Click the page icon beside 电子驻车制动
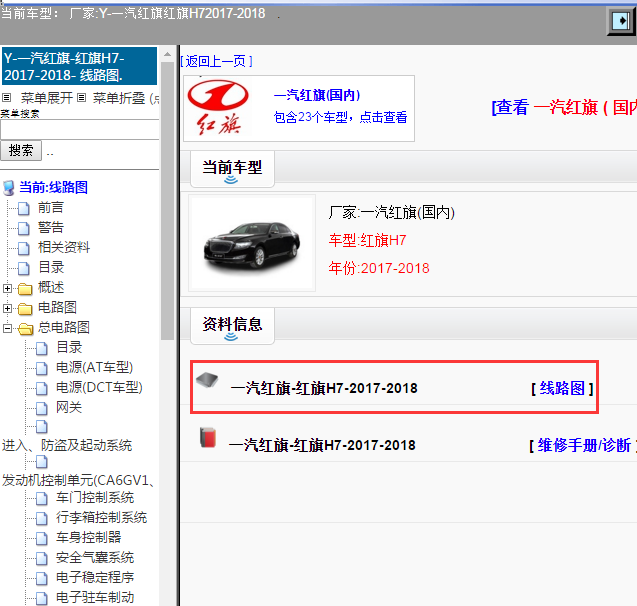637x606 pixels. pyautogui.click(x=41, y=598)
